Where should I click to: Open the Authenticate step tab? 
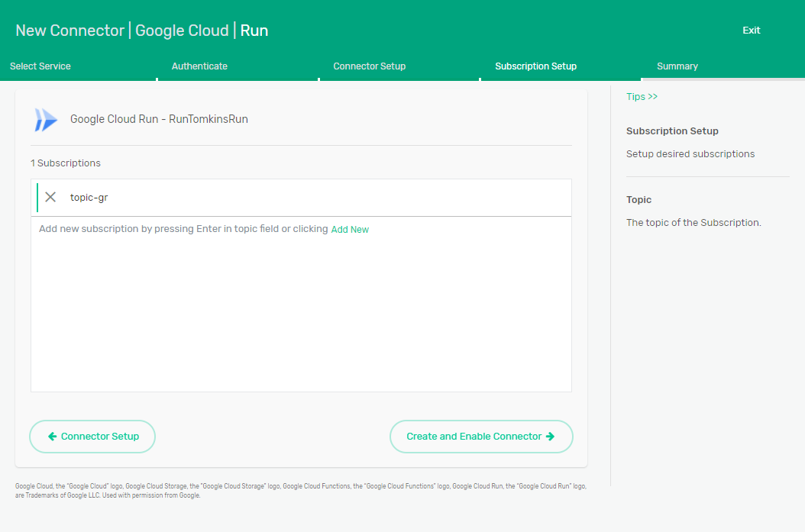(x=199, y=66)
